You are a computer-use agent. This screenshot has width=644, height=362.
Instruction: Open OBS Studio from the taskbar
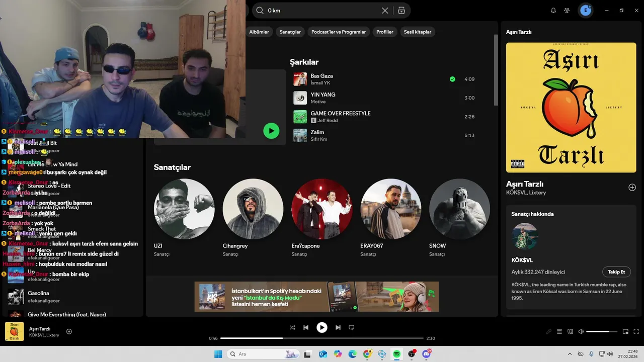tap(412, 354)
